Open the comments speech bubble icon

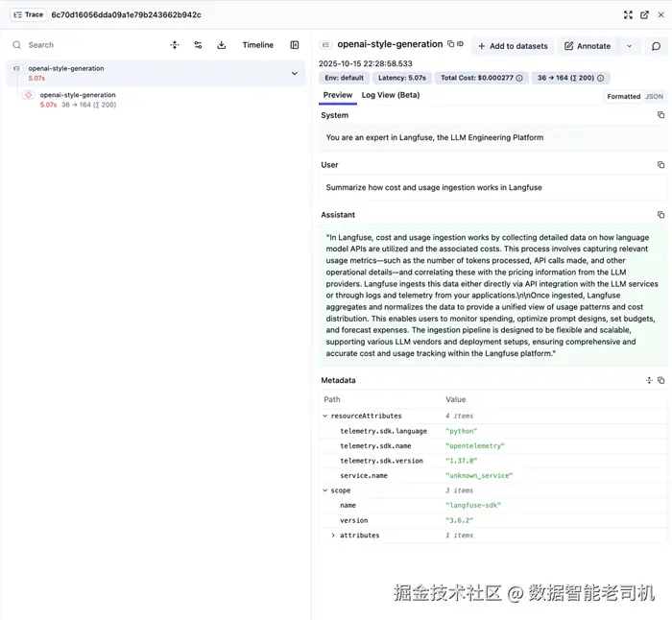656,46
